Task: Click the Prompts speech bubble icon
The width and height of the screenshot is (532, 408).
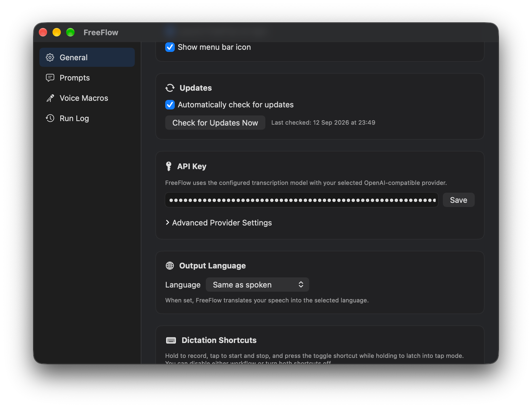Action: 50,78
